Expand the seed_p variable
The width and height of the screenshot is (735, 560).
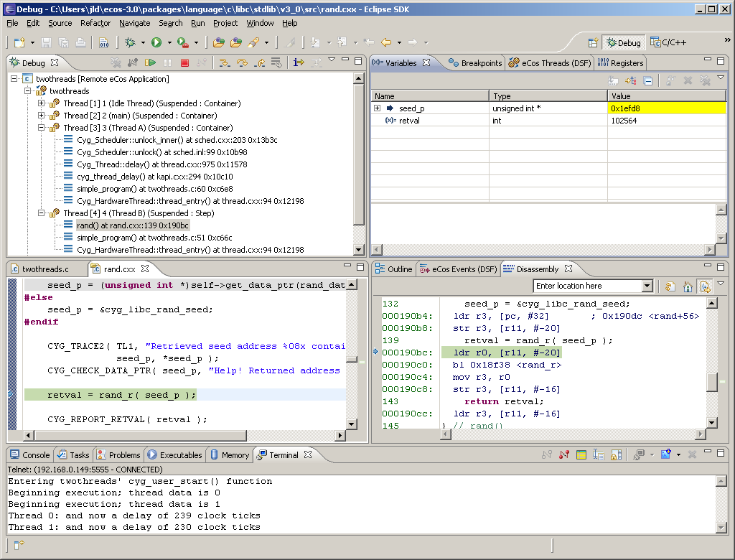[x=378, y=108]
